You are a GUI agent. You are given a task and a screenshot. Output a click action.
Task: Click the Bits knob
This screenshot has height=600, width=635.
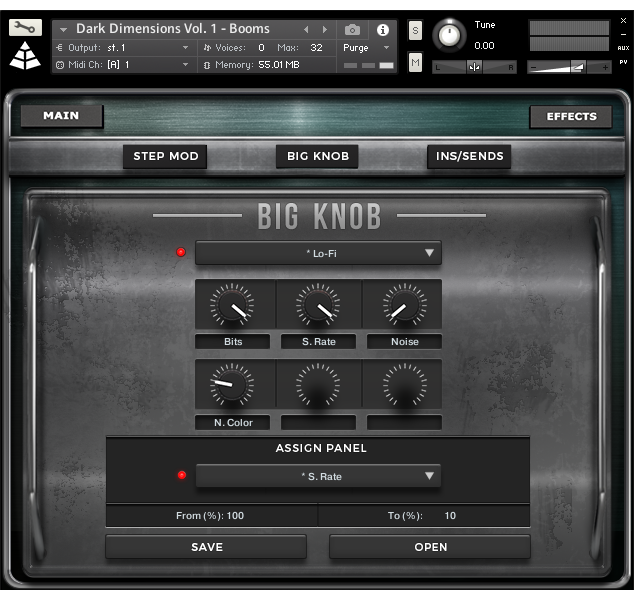coord(232,305)
